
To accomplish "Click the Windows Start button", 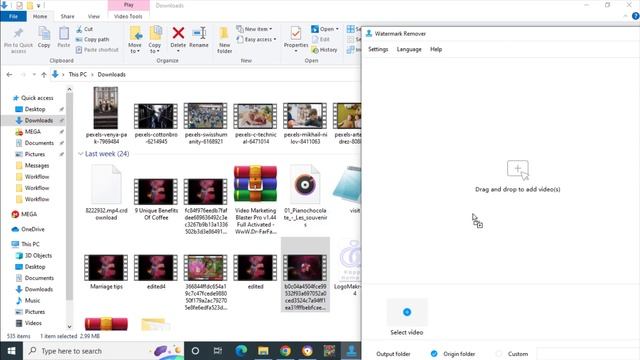I will point(11,351).
